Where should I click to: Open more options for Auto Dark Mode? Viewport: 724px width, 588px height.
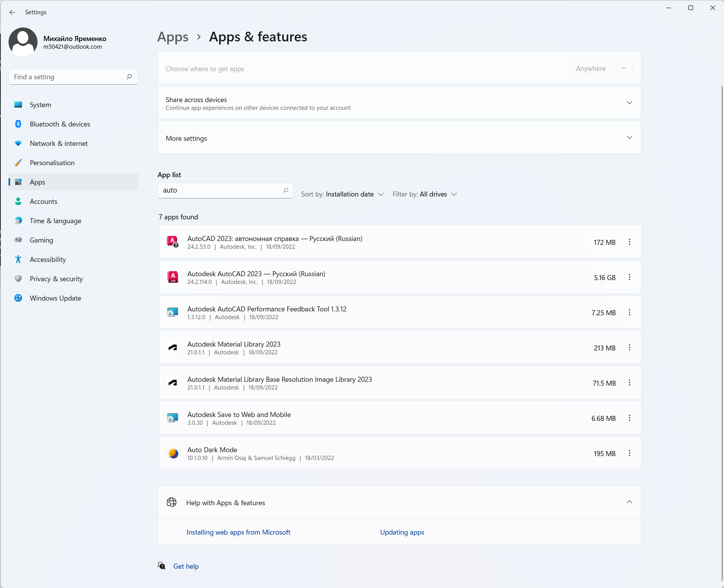(x=630, y=453)
